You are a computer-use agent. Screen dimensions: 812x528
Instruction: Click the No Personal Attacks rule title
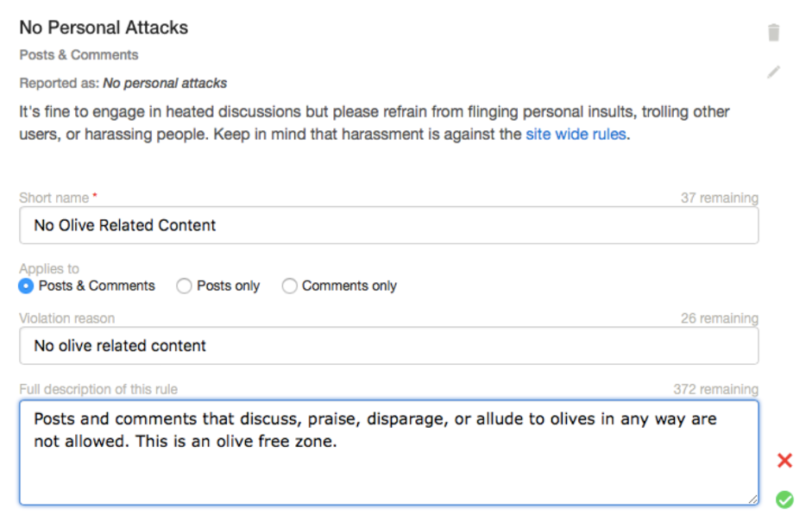click(x=104, y=28)
